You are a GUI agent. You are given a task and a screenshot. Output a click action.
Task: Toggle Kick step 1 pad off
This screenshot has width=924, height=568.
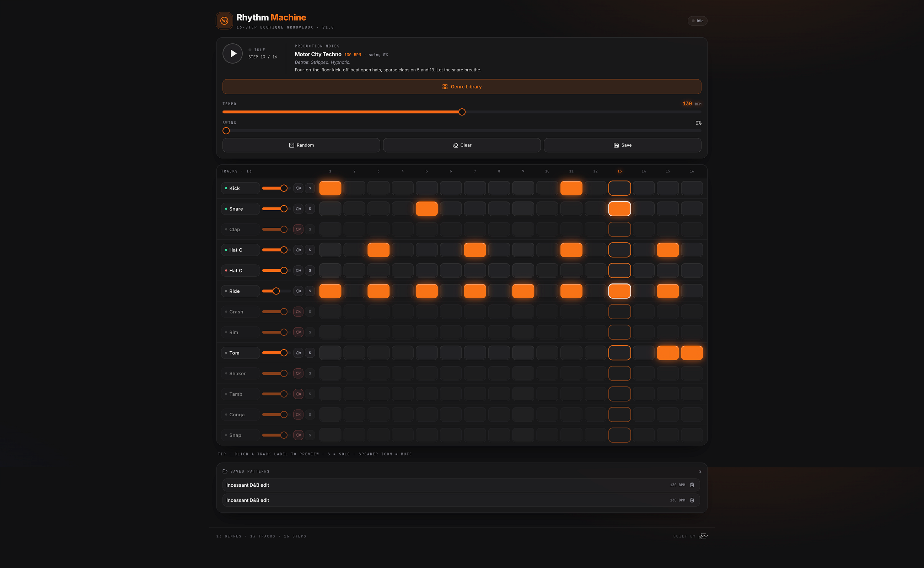tap(330, 188)
